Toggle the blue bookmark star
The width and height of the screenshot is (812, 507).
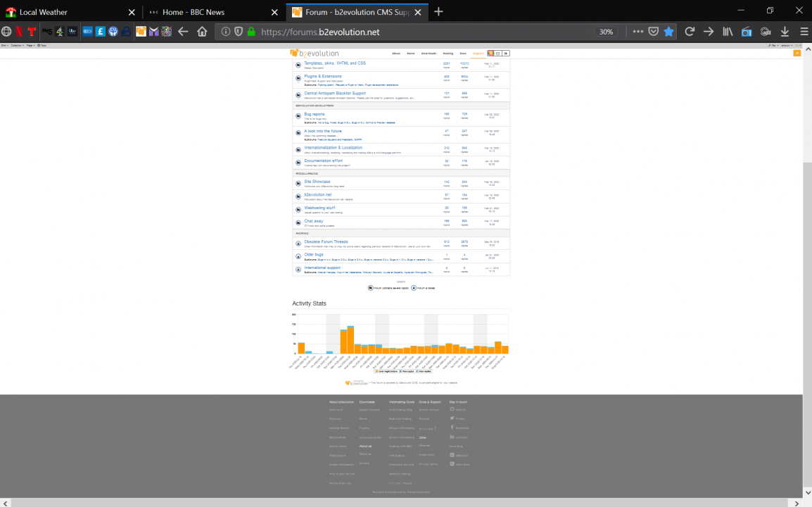(x=668, y=32)
